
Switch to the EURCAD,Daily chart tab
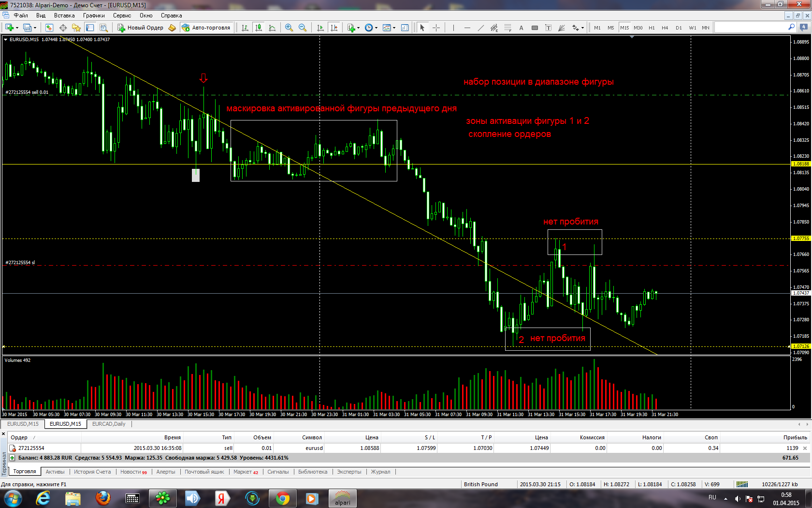(109, 424)
